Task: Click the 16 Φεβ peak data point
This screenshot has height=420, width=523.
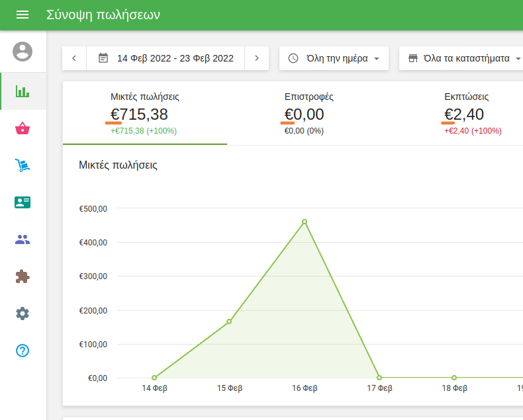Action: coord(305,222)
